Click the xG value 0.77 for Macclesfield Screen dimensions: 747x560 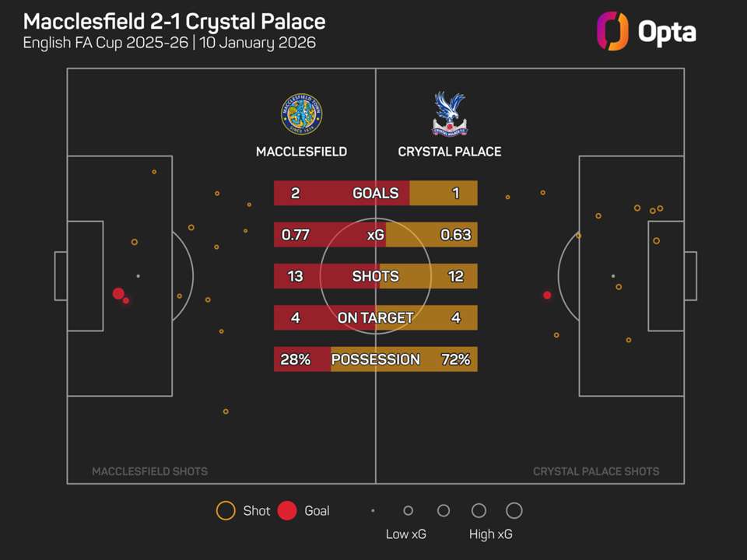[x=295, y=235]
